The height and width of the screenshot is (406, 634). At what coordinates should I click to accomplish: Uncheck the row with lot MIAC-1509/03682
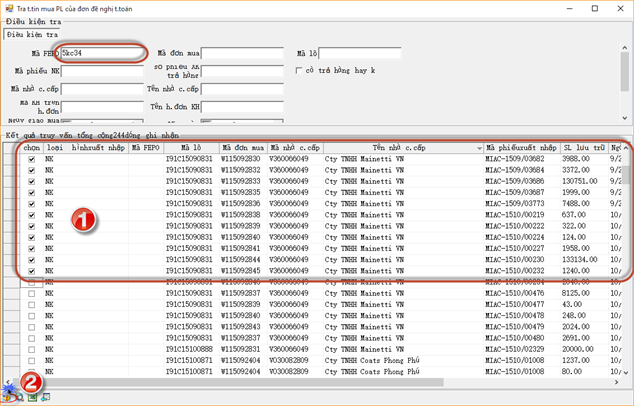click(x=32, y=159)
